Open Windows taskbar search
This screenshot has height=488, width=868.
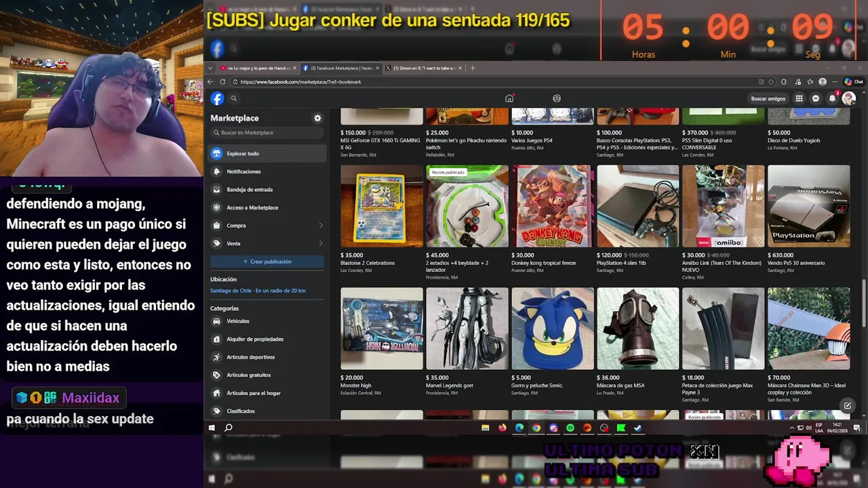point(229,428)
